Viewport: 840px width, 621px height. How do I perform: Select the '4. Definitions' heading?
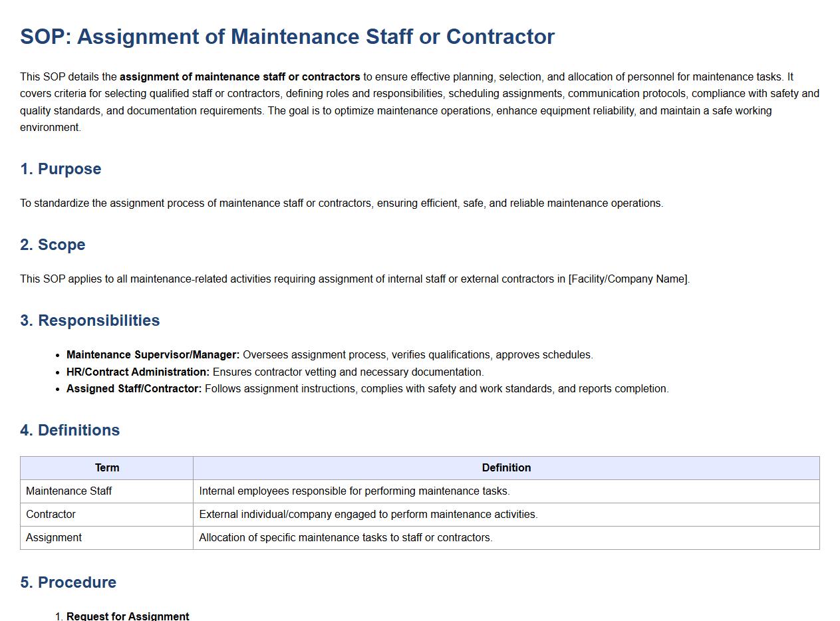point(70,430)
